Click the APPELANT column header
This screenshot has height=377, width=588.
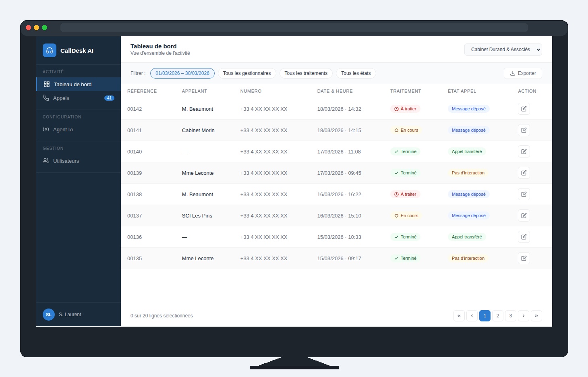tap(195, 91)
